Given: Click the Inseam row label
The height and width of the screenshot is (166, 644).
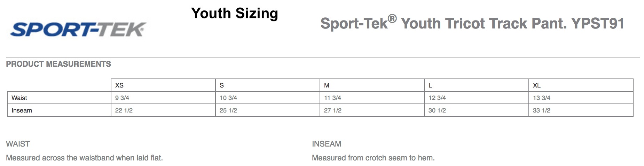Looking at the screenshot, I should click(x=22, y=110).
